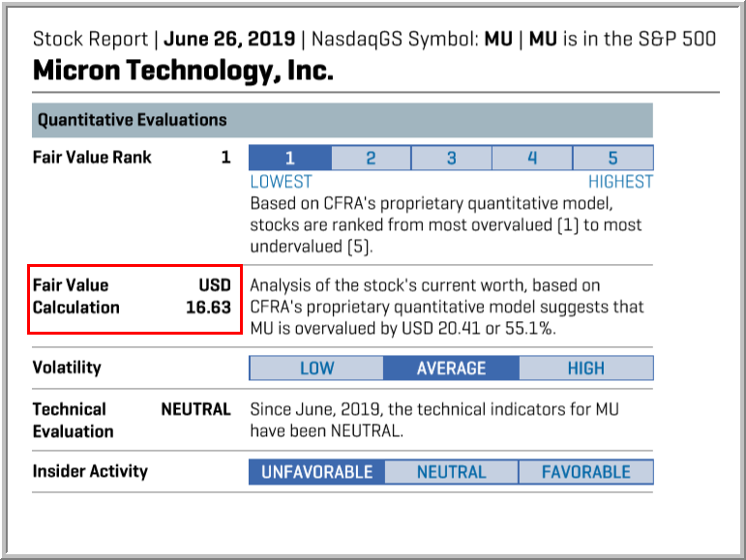Click the Insider Activity label
Screen dimensions: 746x560
tap(90, 471)
